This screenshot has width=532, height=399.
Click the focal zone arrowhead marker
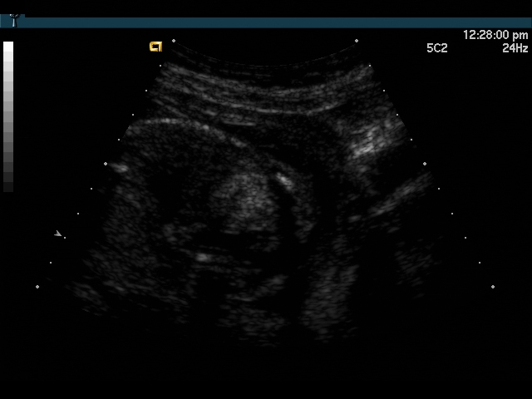[x=57, y=234]
